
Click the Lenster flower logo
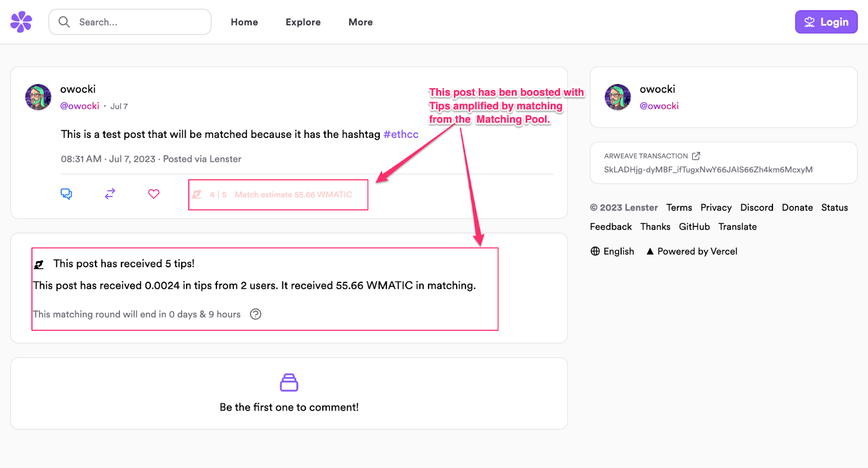(x=21, y=22)
